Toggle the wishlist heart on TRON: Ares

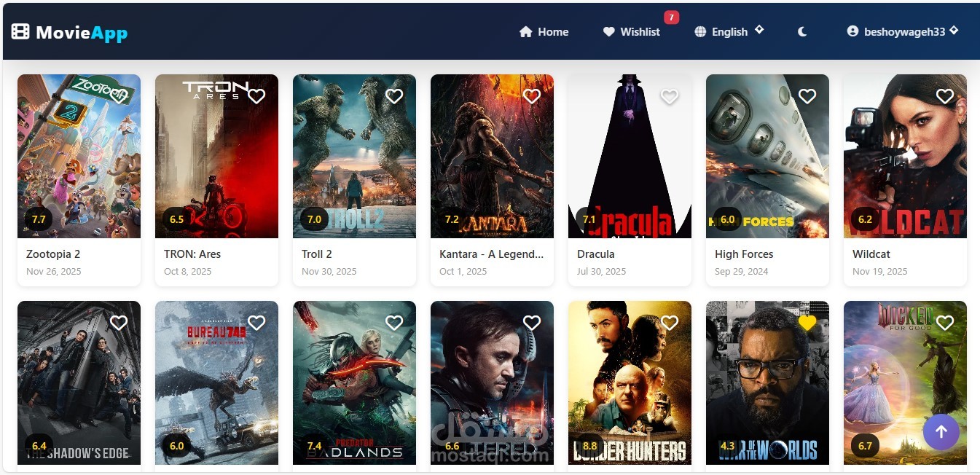coord(256,96)
